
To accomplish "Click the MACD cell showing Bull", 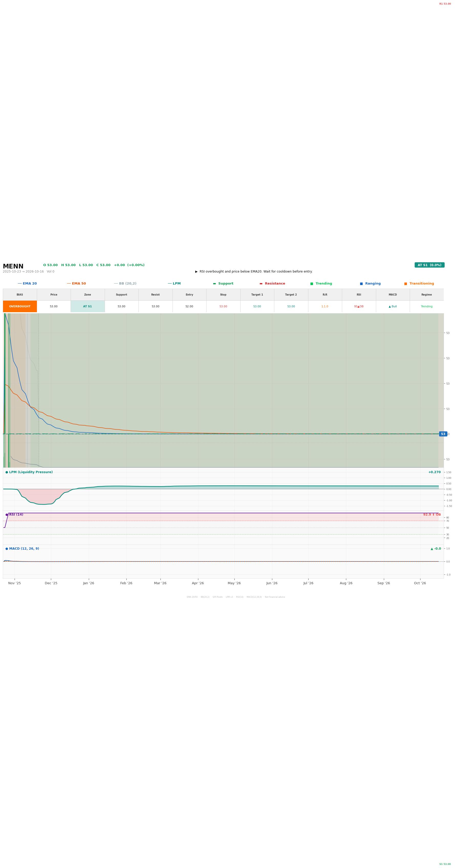I will coord(393,307).
